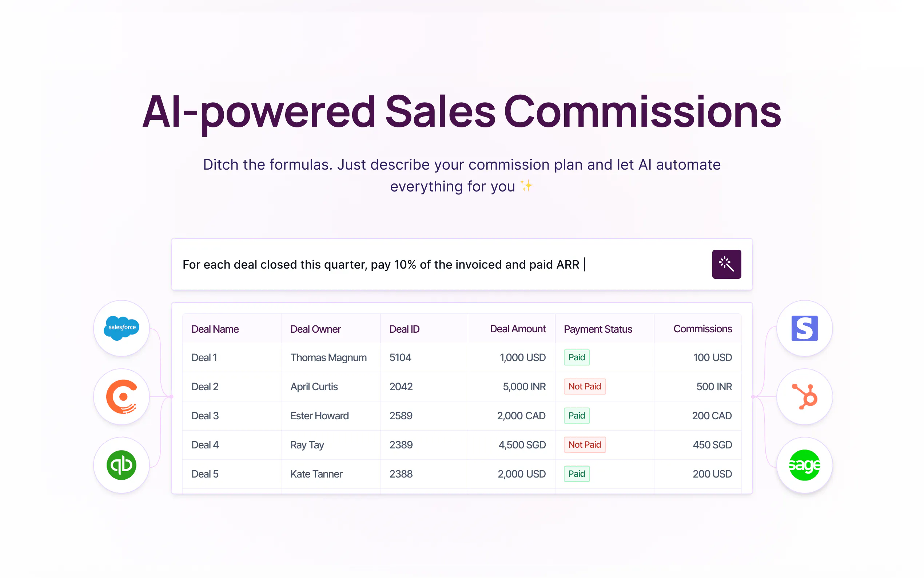Click the Stripe integration icon
Viewport: 924px width, 578px height.
pos(804,328)
